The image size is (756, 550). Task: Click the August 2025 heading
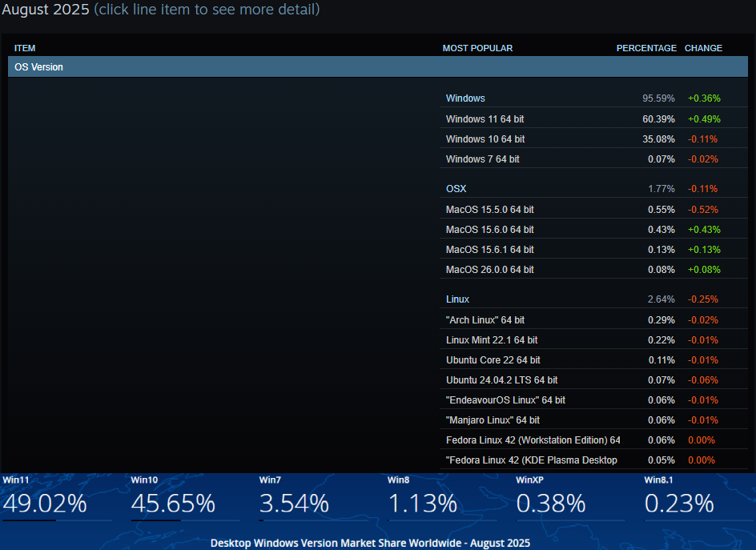[46, 9]
